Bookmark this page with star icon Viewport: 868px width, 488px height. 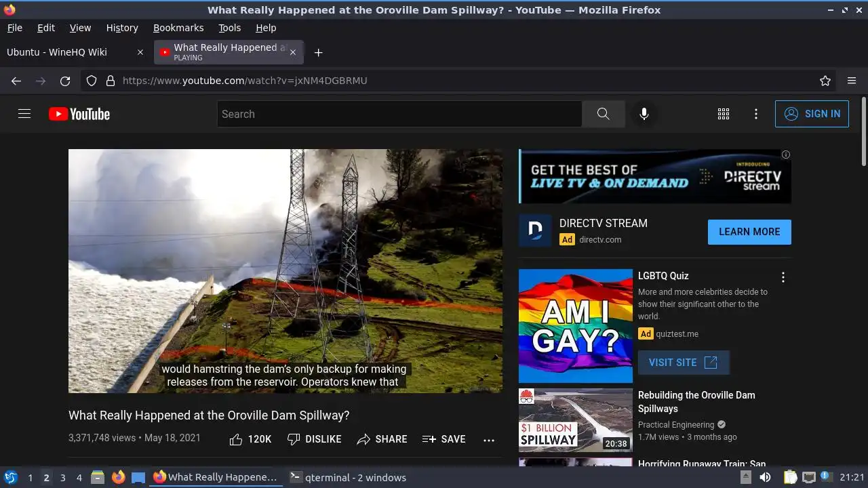(x=825, y=81)
